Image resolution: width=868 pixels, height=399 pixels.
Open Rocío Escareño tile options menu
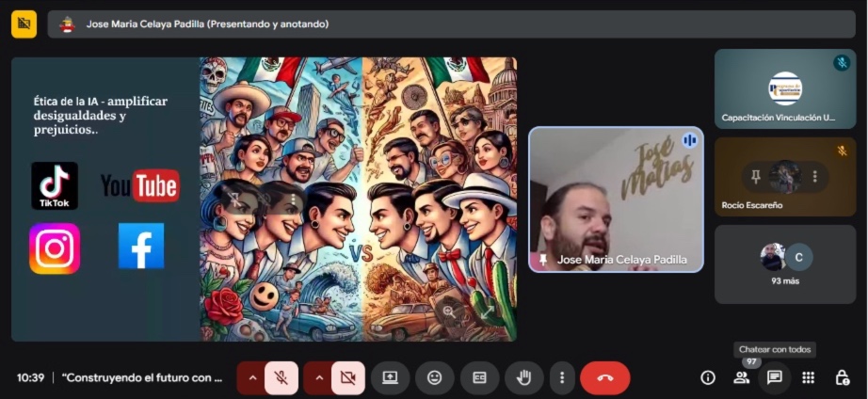(814, 176)
